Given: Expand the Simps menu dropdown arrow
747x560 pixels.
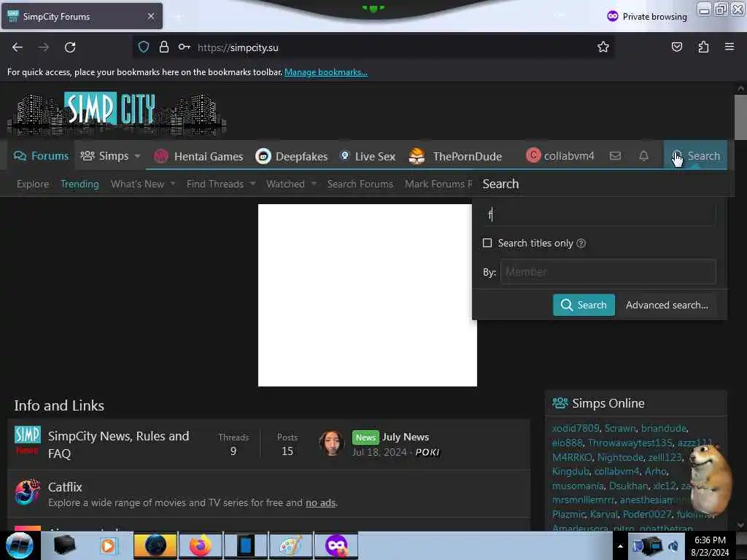Looking at the screenshot, I should [138, 156].
